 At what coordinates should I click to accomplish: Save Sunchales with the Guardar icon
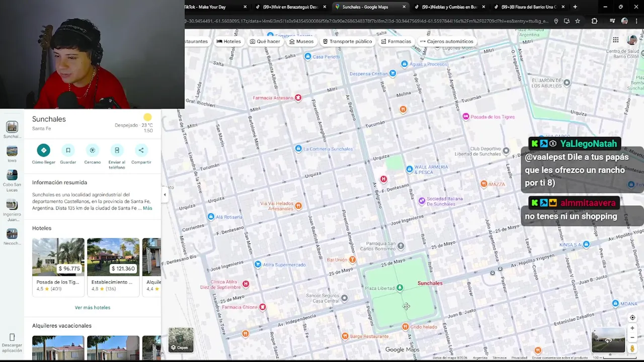(x=68, y=150)
